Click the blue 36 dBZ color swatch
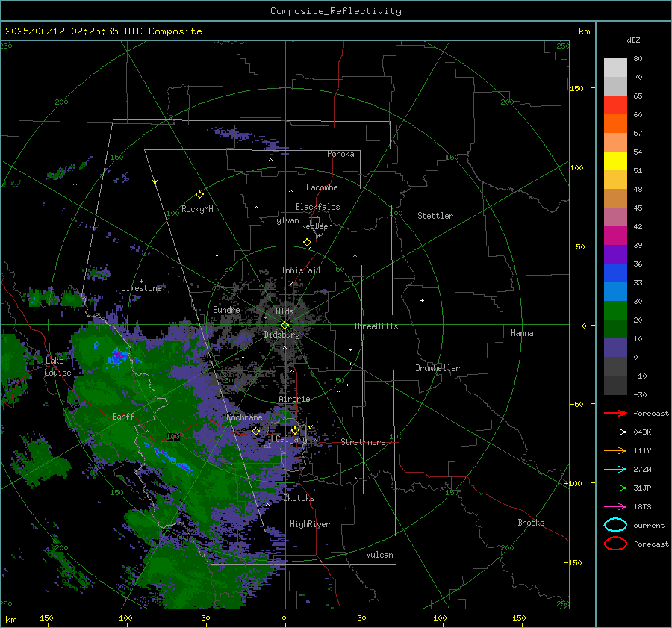 [x=615, y=273]
